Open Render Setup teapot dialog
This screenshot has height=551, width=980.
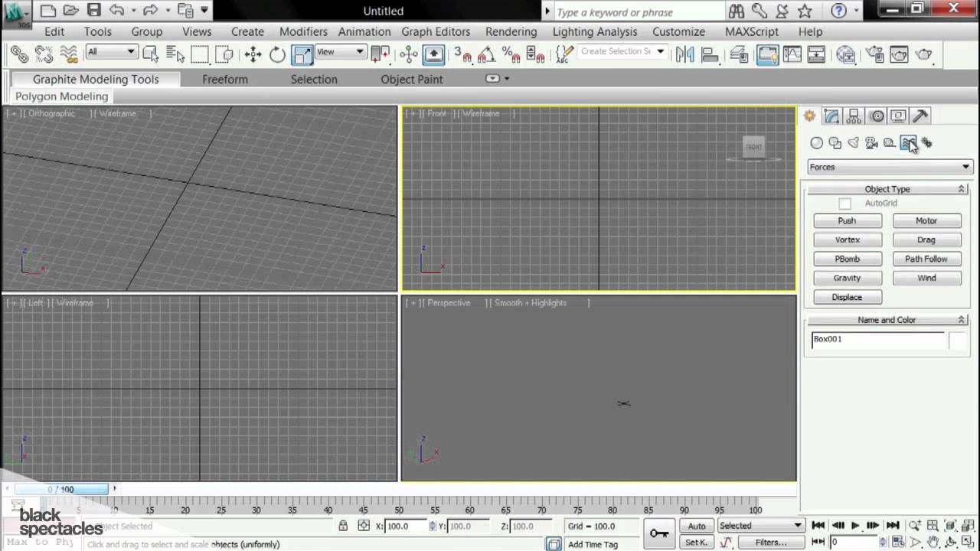[x=874, y=54]
